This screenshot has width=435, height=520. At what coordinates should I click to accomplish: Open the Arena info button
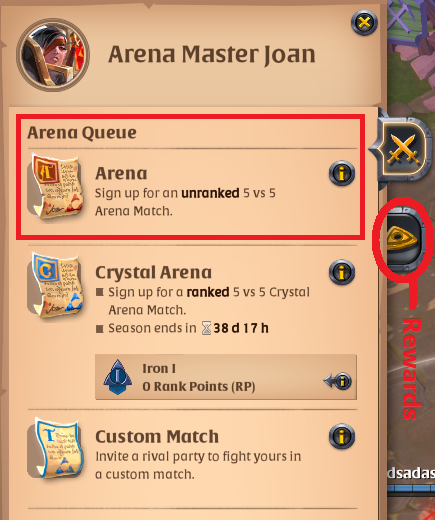342,173
